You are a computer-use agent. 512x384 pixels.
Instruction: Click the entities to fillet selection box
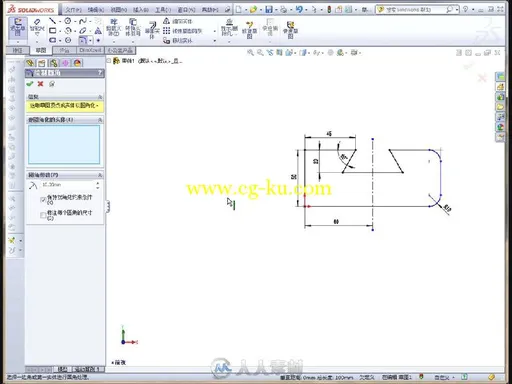[64, 144]
